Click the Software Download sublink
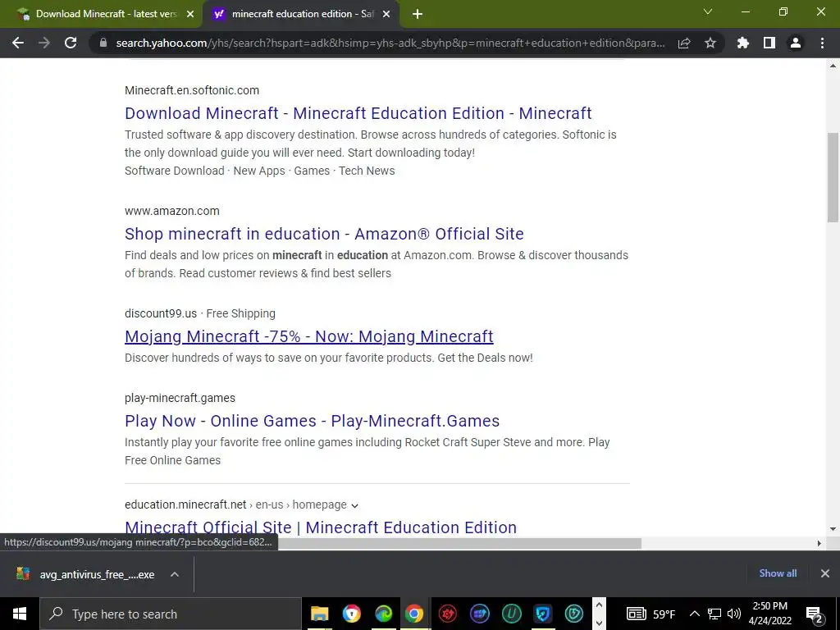 pos(175,171)
